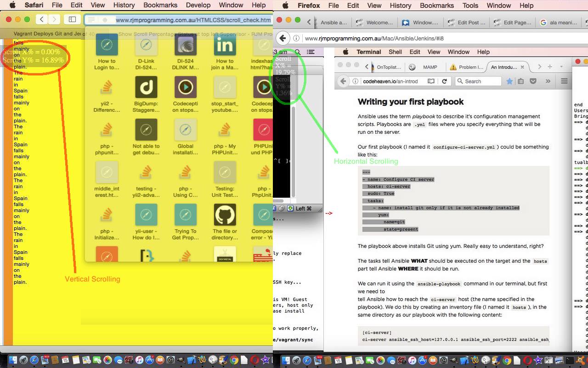The width and height of the screenshot is (588, 368).
Task: Open Firefox's Bookmarks menu
Action: click(x=437, y=6)
